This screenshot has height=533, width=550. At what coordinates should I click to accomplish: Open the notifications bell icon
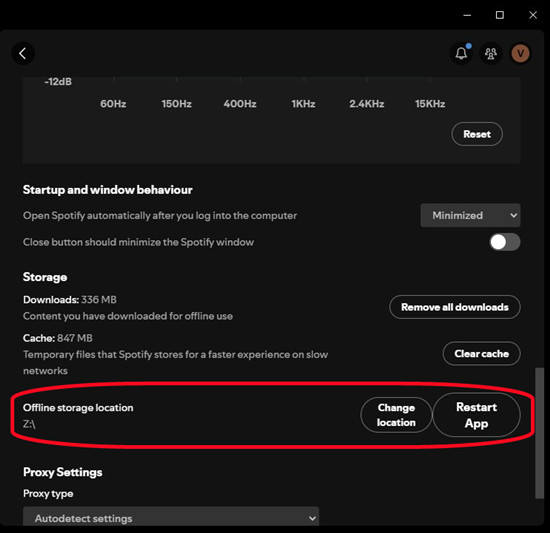[461, 53]
